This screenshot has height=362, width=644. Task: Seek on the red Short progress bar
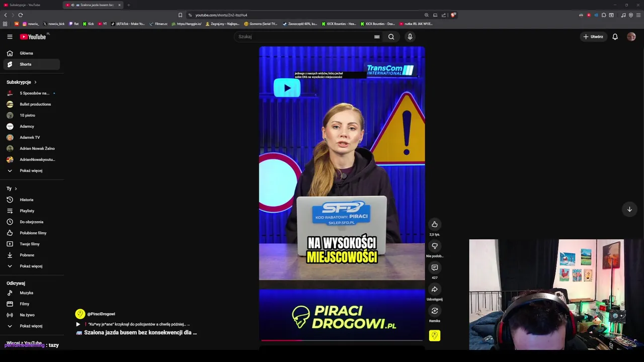pyautogui.click(x=342, y=340)
